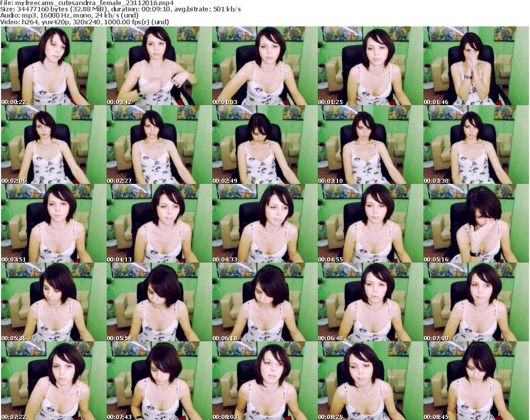View the still captured at 00:08:25
530x420 pixels.
point(370,381)
